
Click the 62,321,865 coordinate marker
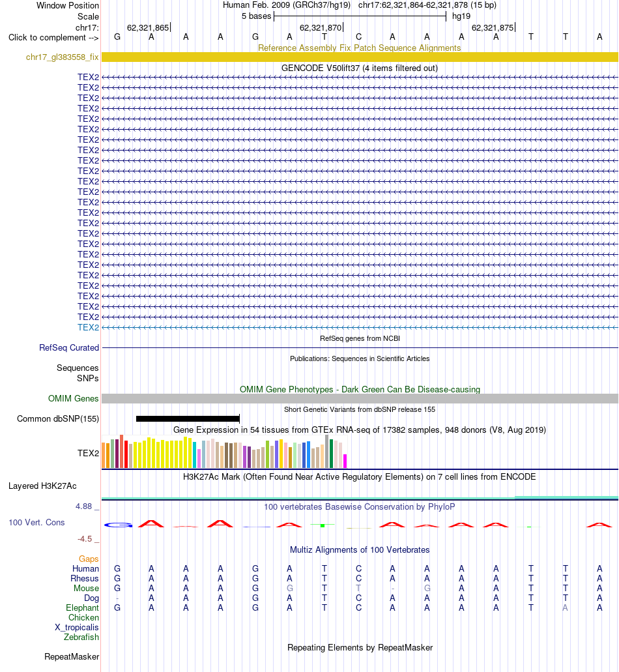(148, 28)
